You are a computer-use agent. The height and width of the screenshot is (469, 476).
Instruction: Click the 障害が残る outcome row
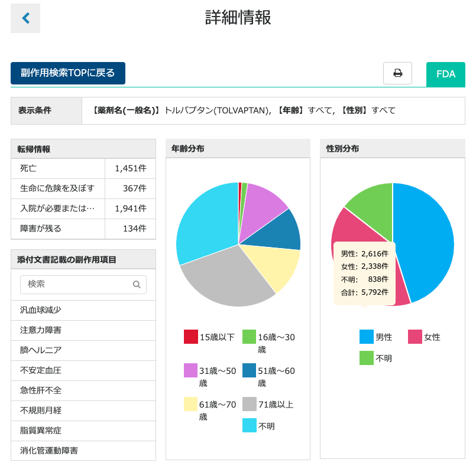[x=83, y=229]
